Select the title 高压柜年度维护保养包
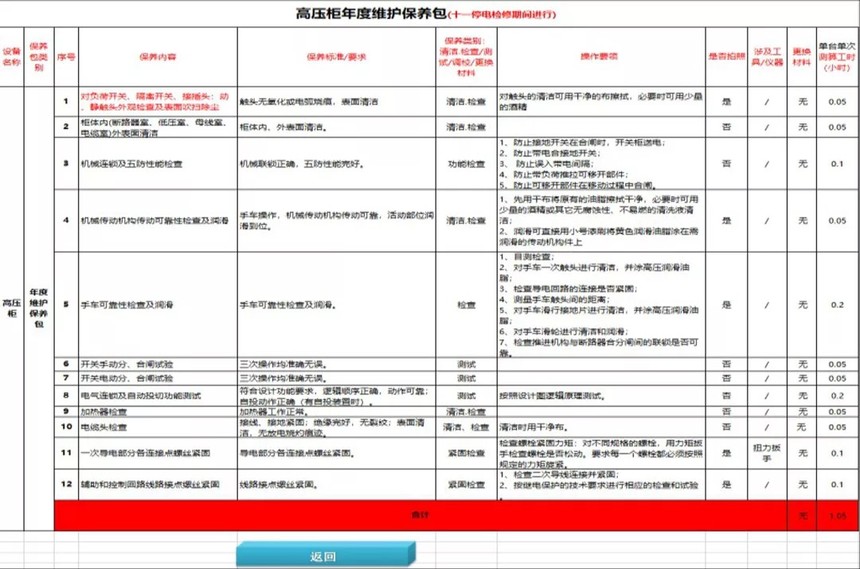Image resolution: width=860 pixels, height=569 pixels. 371,13
